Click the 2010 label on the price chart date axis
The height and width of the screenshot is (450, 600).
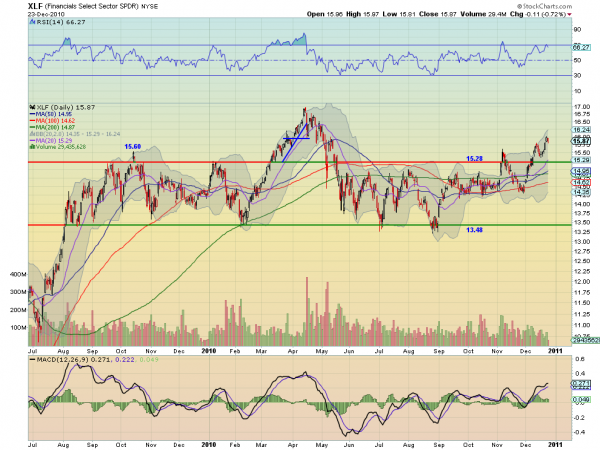(209, 351)
